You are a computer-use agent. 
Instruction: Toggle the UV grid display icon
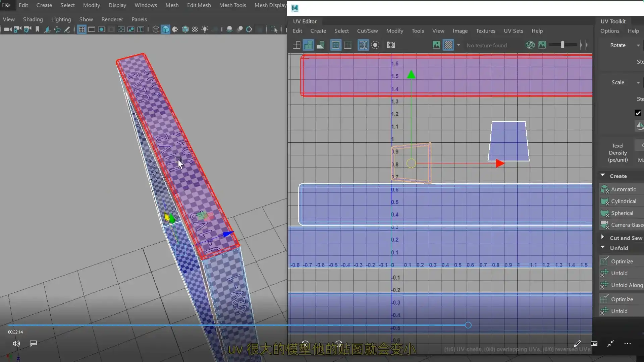pos(363,45)
